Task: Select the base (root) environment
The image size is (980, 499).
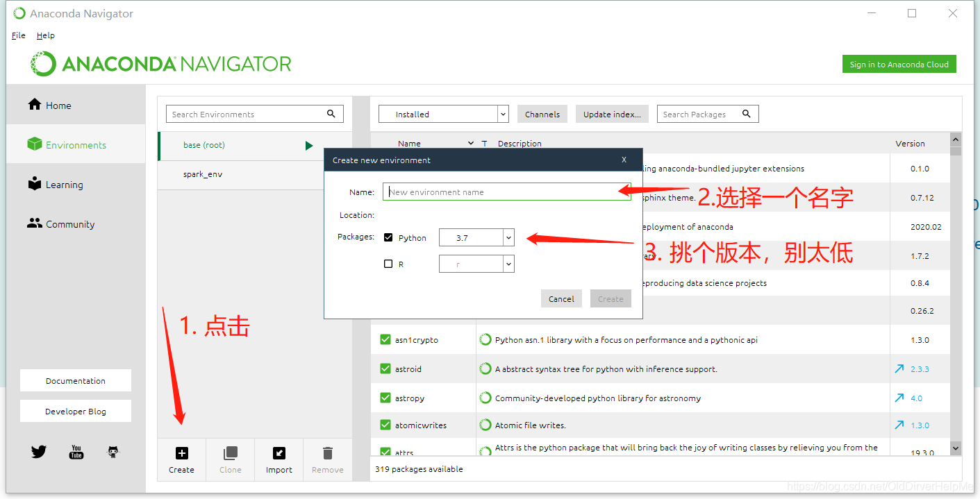Action: click(x=240, y=146)
